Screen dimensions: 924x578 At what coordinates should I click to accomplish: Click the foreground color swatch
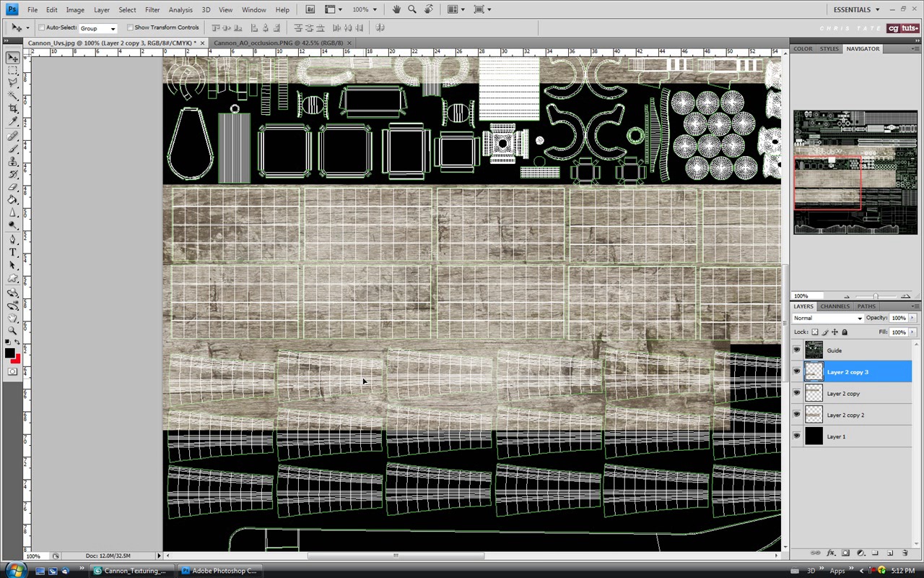tap(9, 353)
